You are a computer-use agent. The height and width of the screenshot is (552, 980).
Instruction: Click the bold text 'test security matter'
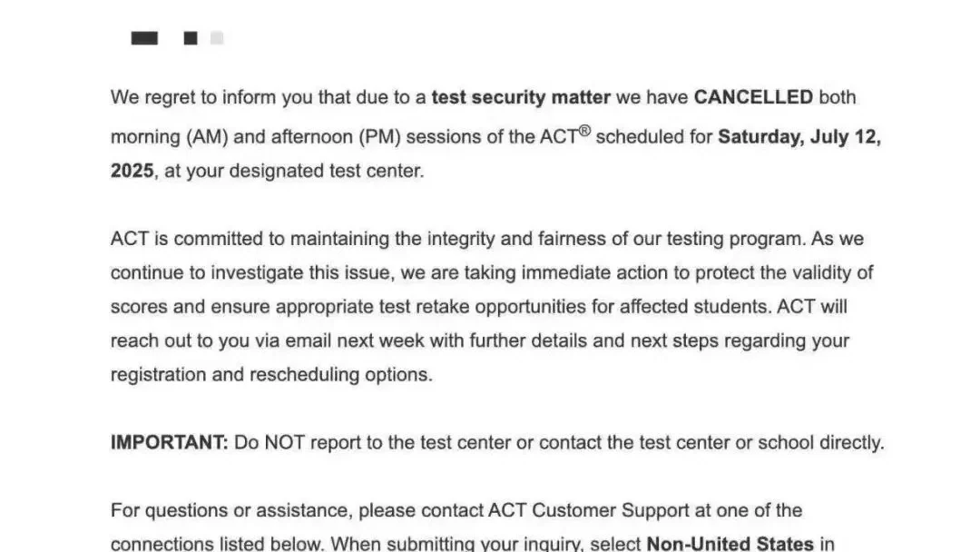[521, 97]
